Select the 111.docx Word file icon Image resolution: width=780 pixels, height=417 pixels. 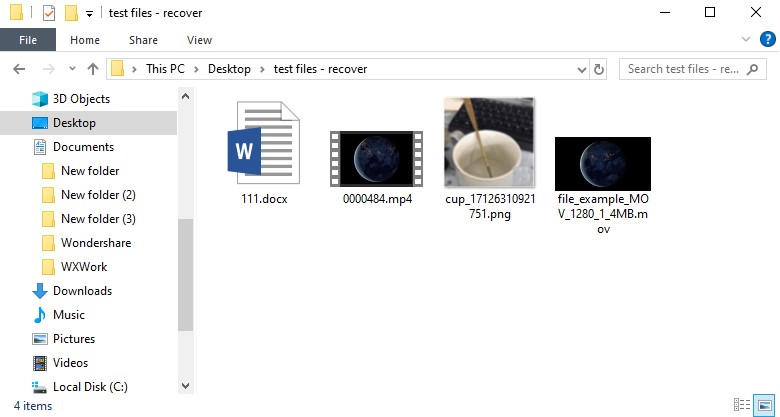pyautogui.click(x=264, y=143)
